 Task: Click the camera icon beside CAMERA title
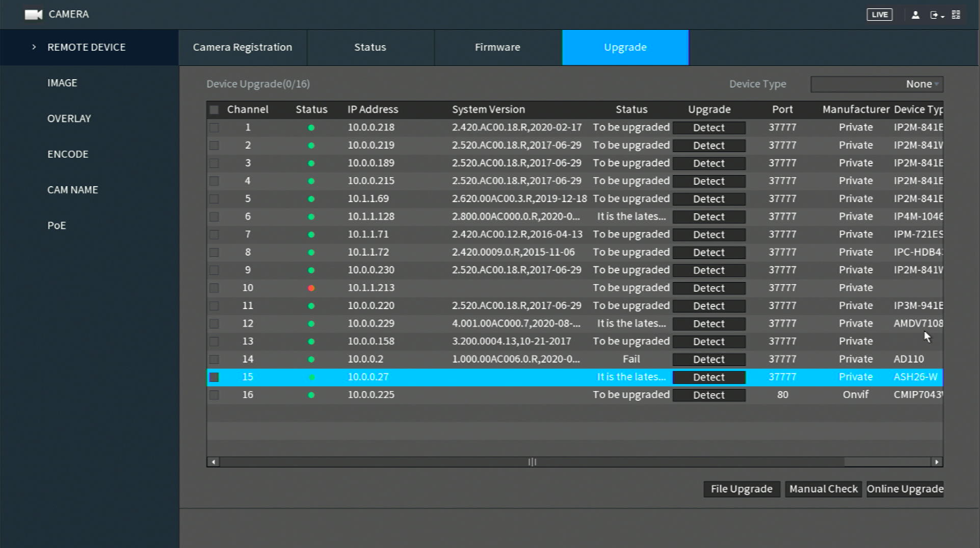pyautogui.click(x=33, y=15)
